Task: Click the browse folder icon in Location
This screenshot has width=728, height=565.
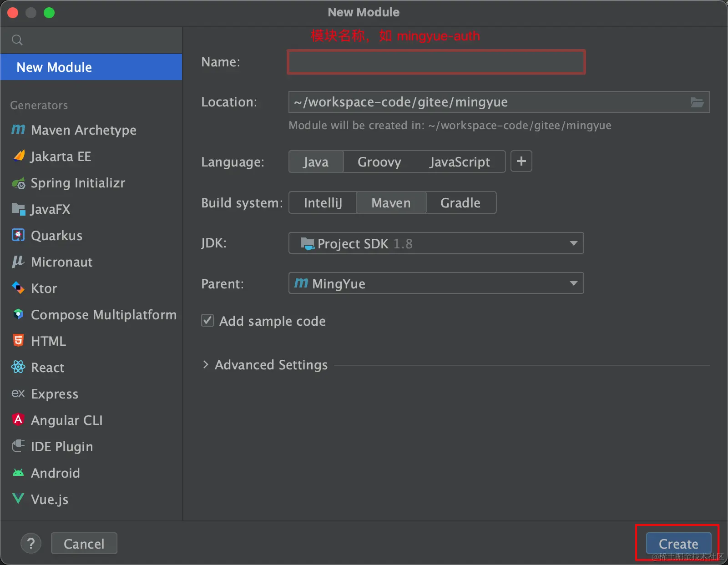Action: [697, 102]
